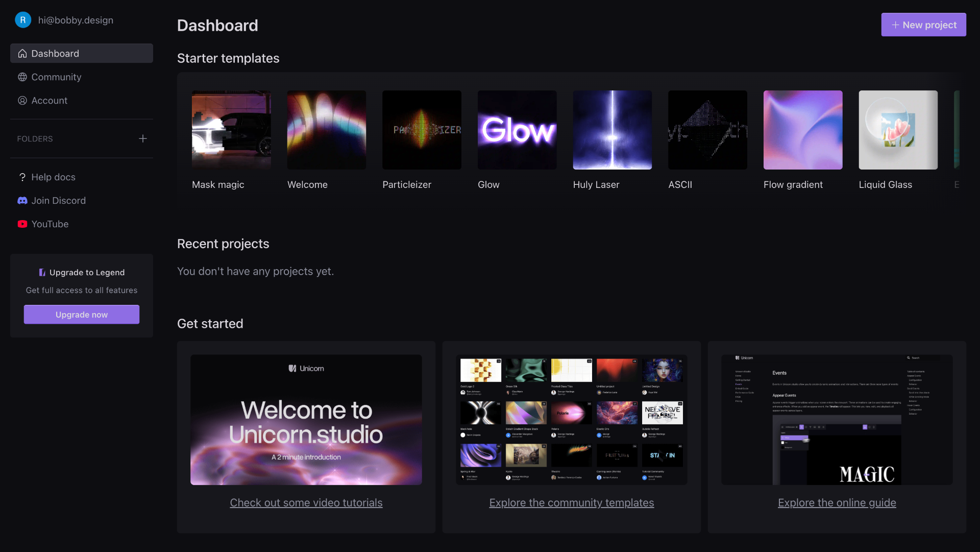Explore the community templates link
The height and width of the screenshot is (552, 980).
tap(571, 502)
